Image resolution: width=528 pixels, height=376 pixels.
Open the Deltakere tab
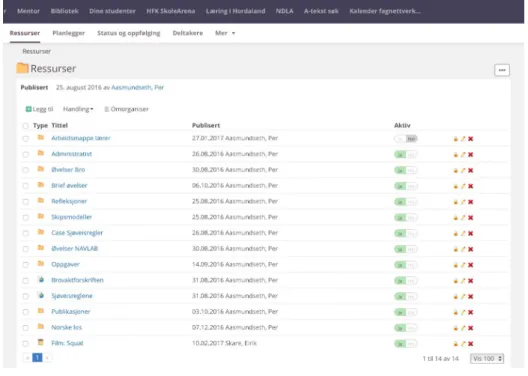coord(188,33)
